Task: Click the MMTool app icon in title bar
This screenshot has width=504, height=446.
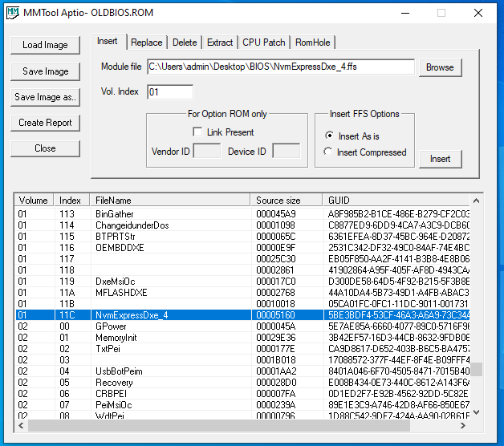Action: tap(13, 13)
